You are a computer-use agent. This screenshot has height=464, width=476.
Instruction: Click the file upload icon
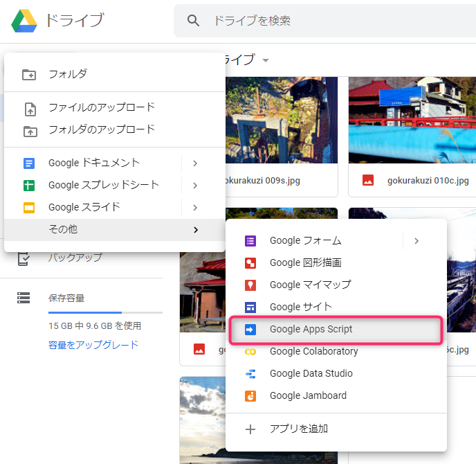click(30, 109)
